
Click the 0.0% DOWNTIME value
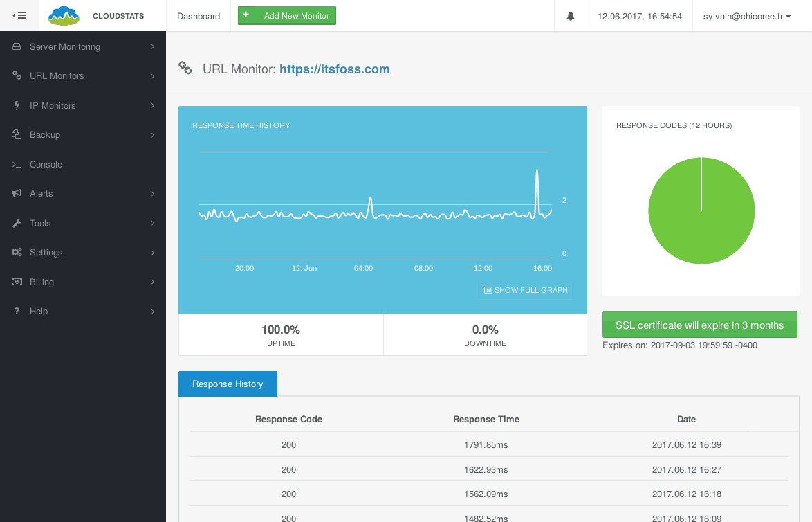486,330
